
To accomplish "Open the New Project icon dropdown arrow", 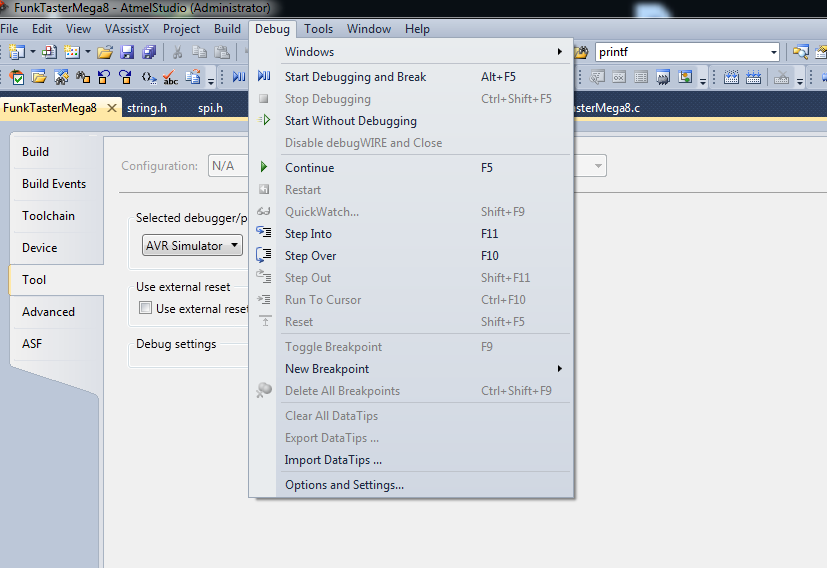I will [33, 52].
